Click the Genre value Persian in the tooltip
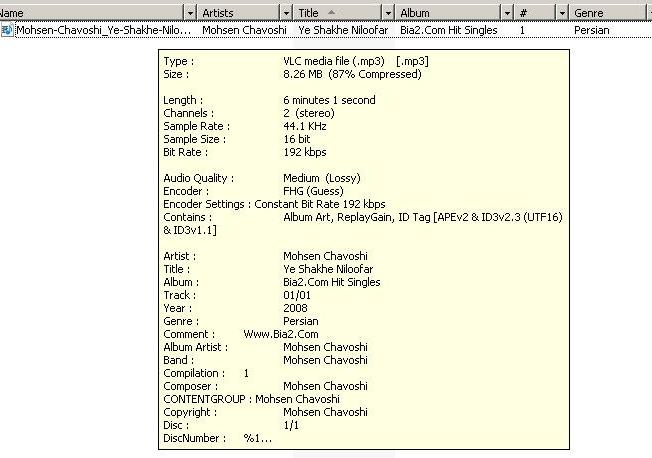The height and width of the screenshot is (458, 652). pyautogui.click(x=301, y=321)
